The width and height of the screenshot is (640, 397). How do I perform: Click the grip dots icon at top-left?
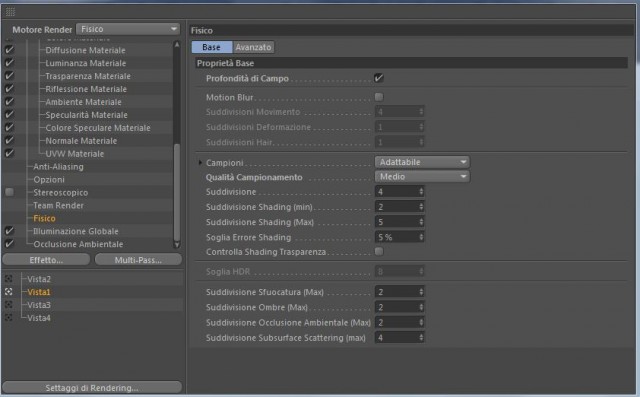[10, 12]
